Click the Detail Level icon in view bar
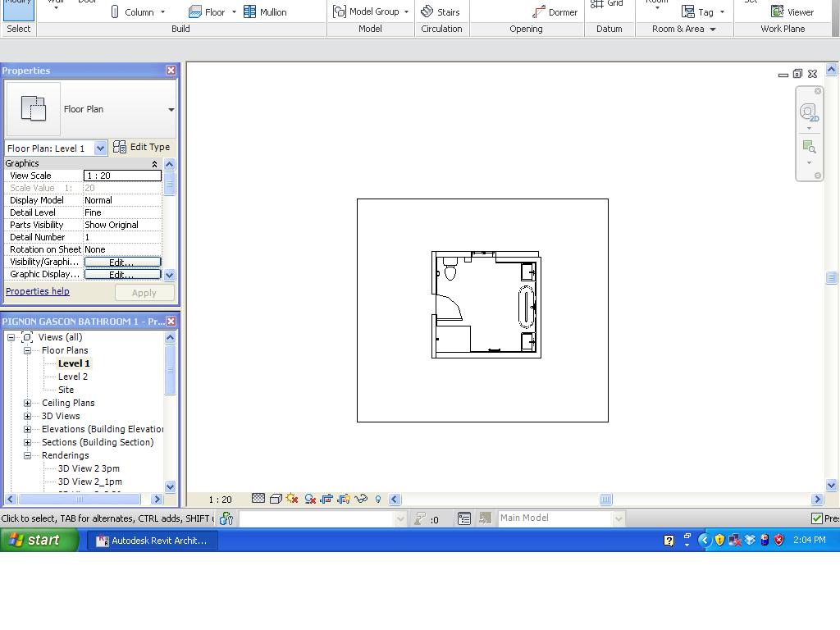The height and width of the screenshot is (630, 840). point(258,499)
